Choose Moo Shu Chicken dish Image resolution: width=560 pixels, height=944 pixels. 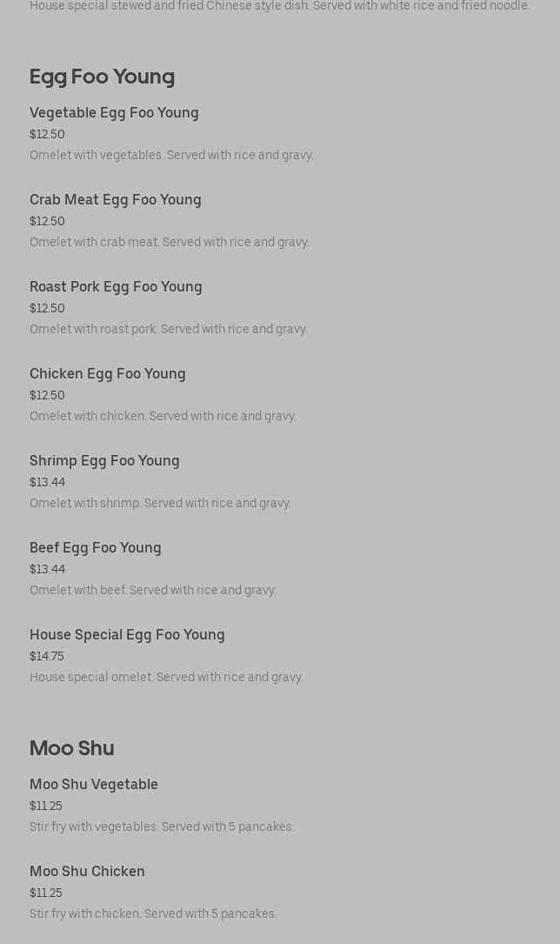tap(87, 872)
